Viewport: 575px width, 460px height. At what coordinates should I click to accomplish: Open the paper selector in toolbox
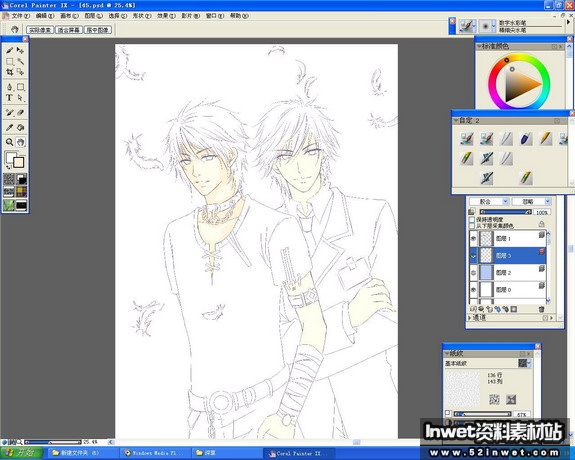(9, 179)
